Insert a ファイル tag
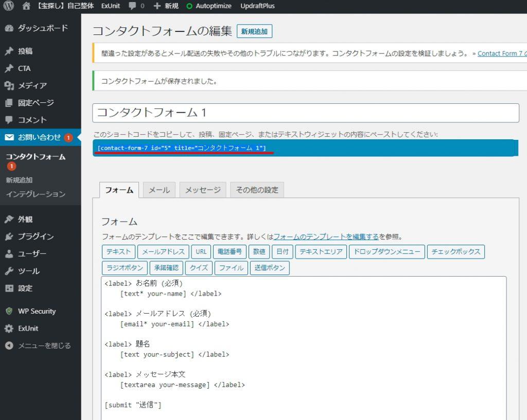Screen dimensions: 527x420 pyautogui.click(x=231, y=268)
